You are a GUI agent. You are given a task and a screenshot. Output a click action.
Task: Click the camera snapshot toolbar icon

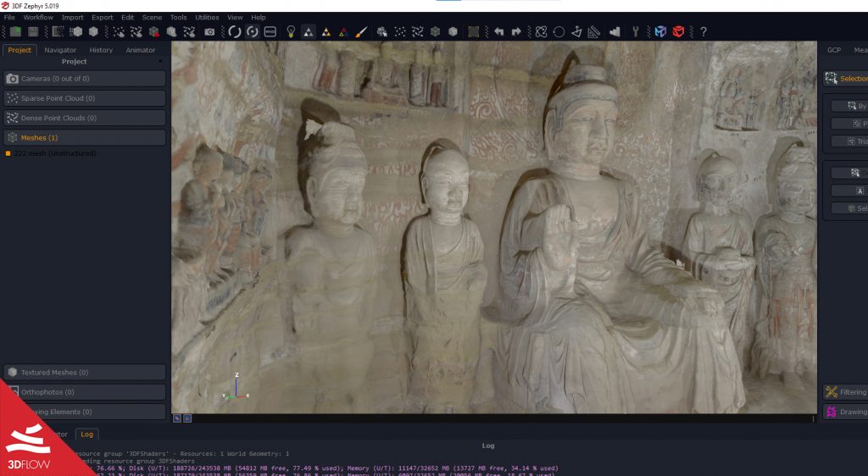coord(209,32)
